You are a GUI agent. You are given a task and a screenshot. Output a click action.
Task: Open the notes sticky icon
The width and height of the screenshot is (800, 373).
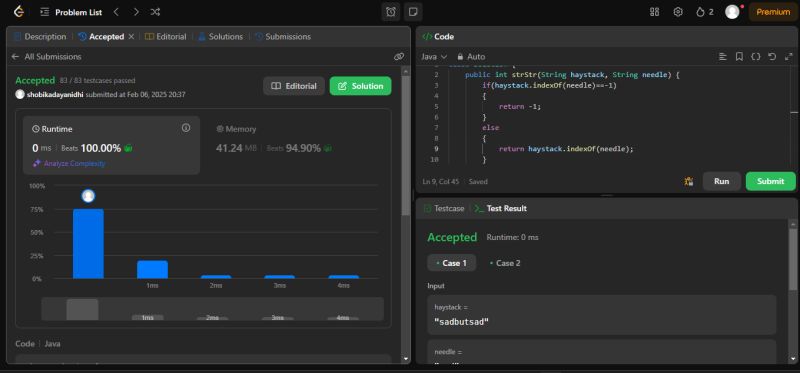click(413, 12)
